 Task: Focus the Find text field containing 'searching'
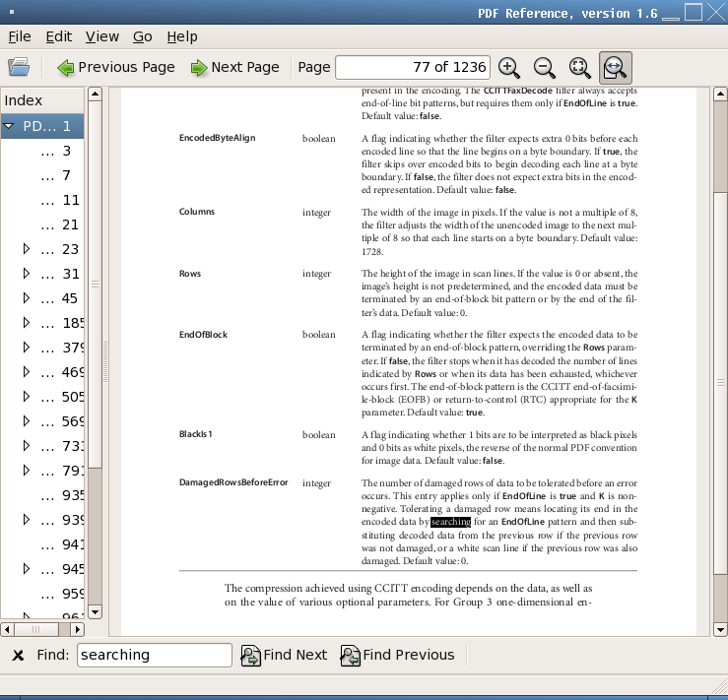coord(154,656)
